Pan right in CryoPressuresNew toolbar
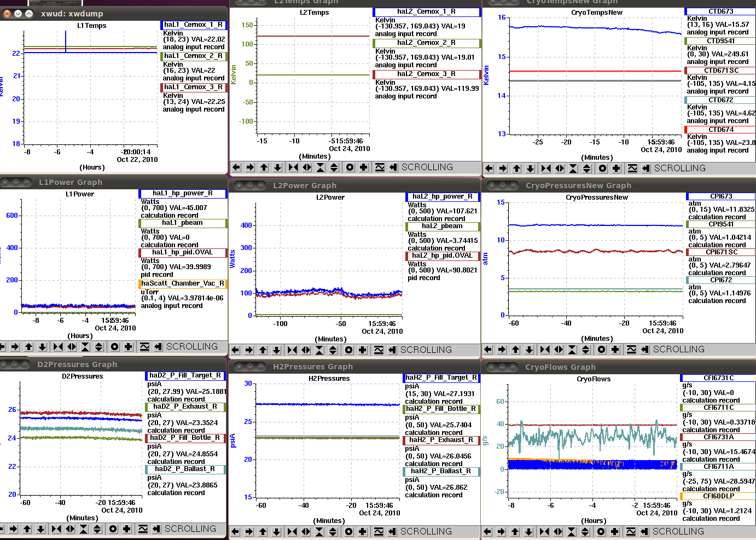 (502, 350)
